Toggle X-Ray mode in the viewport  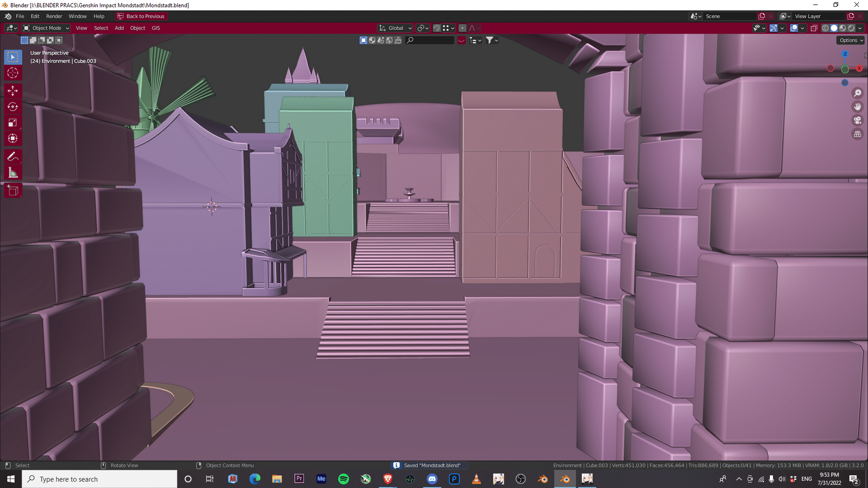(x=814, y=28)
